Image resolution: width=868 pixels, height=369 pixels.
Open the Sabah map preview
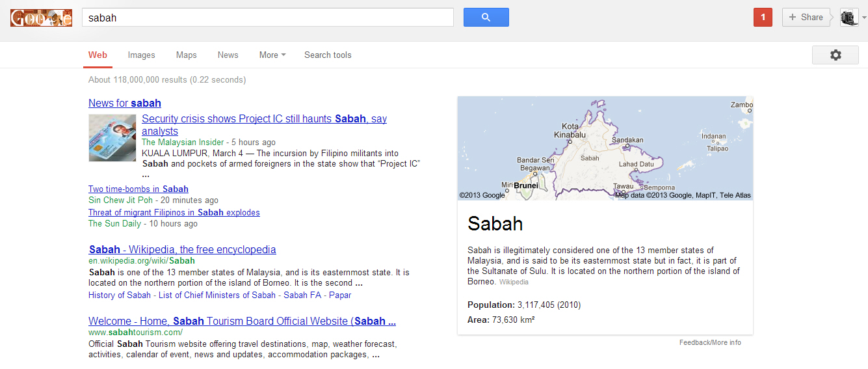[605, 148]
